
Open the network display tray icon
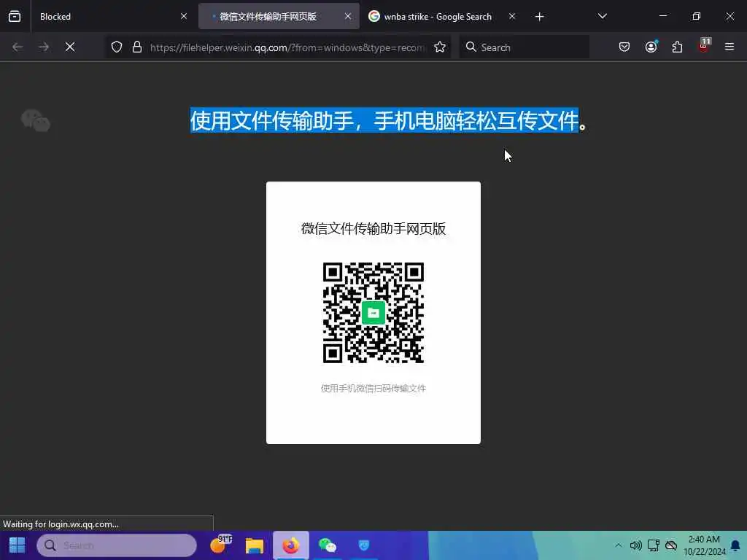click(653, 545)
